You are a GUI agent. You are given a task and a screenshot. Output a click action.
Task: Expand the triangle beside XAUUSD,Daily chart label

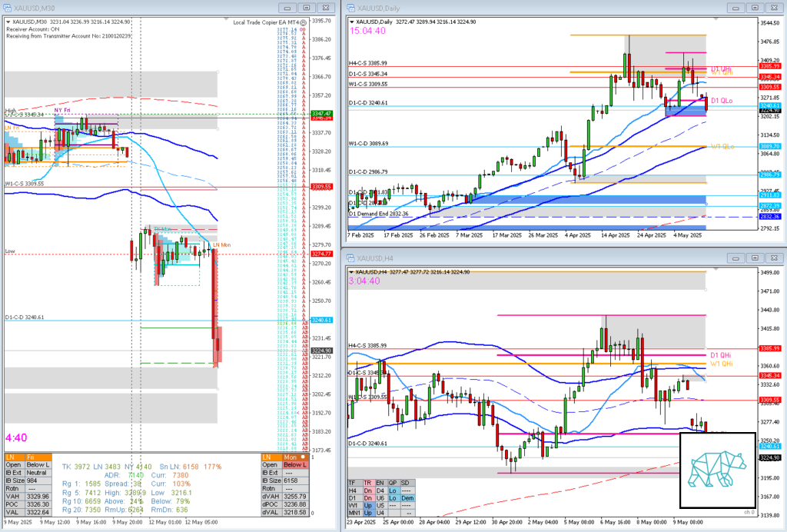pyautogui.click(x=352, y=22)
